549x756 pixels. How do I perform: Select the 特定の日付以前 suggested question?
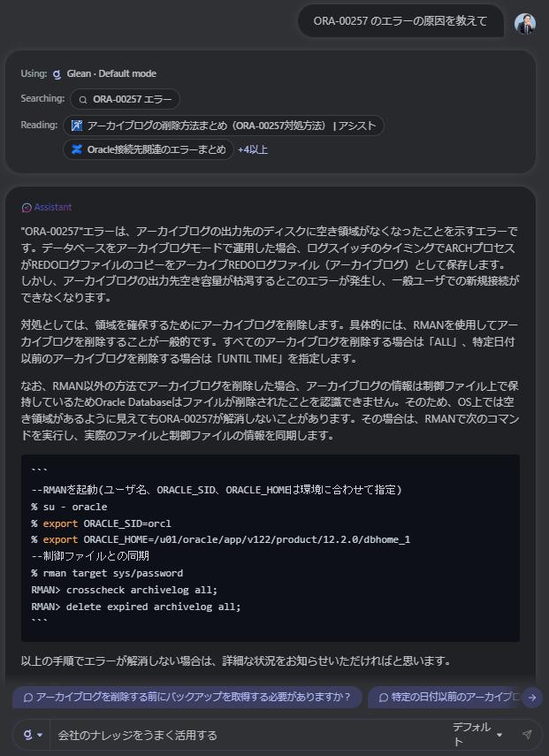point(445,698)
